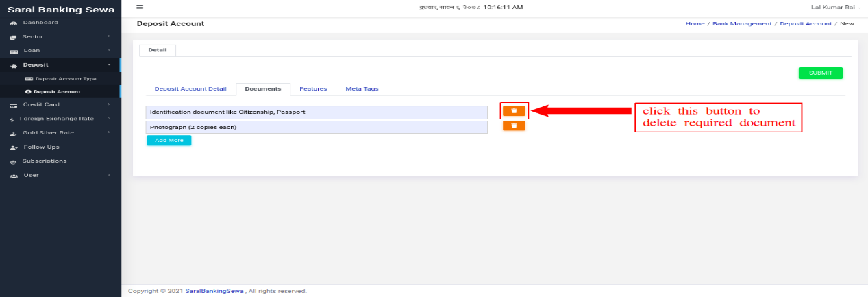This screenshot has height=297, width=868.
Task: Go to Home breadcrumb link
Action: point(695,23)
